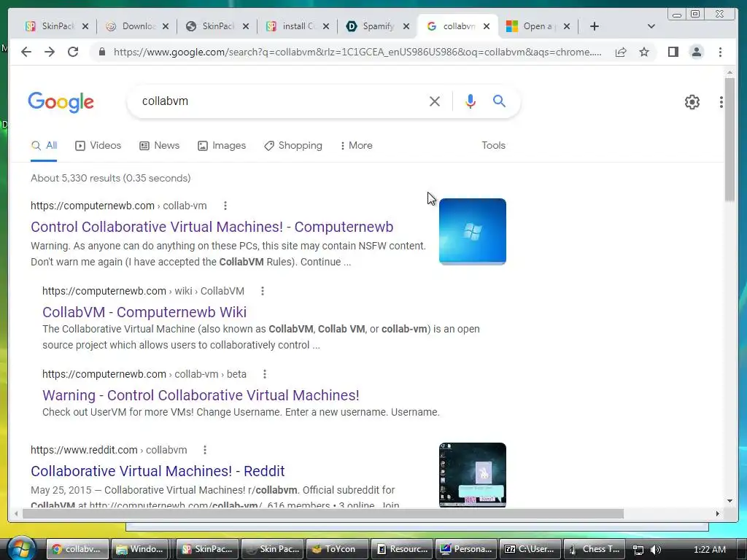Open the volume speaker tray icon

(656, 550)
